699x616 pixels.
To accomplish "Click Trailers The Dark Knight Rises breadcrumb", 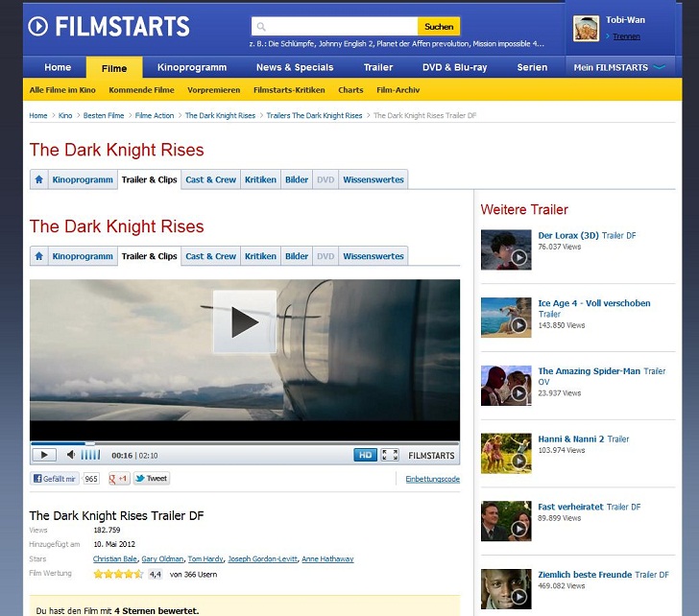I will click(x=314, y=115).
